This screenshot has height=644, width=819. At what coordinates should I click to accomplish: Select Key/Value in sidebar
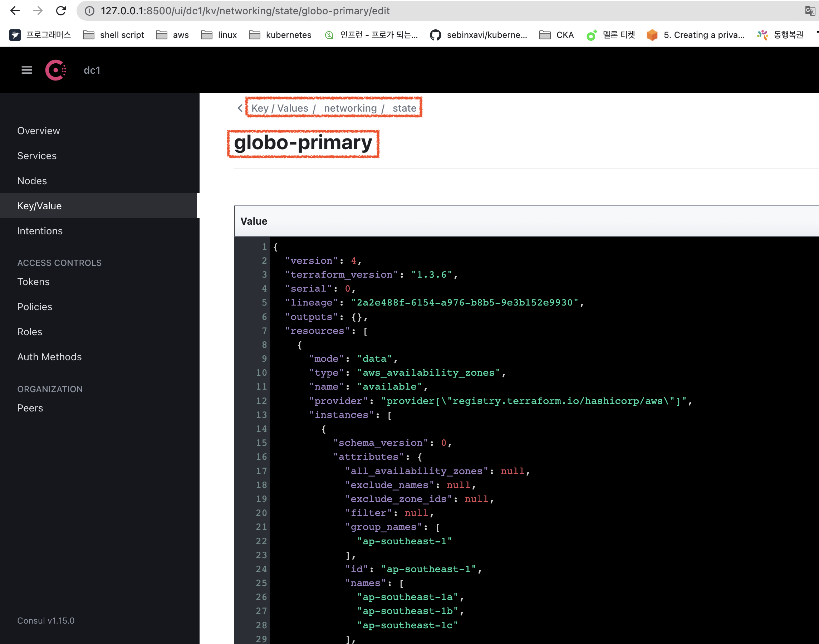pos(98,206)
